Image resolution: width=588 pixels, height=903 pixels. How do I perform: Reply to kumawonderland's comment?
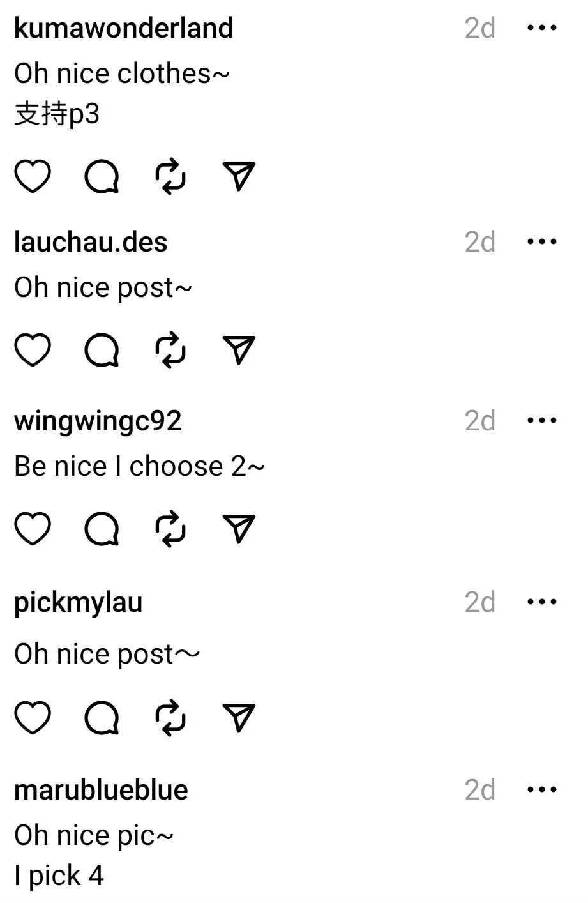102,176
